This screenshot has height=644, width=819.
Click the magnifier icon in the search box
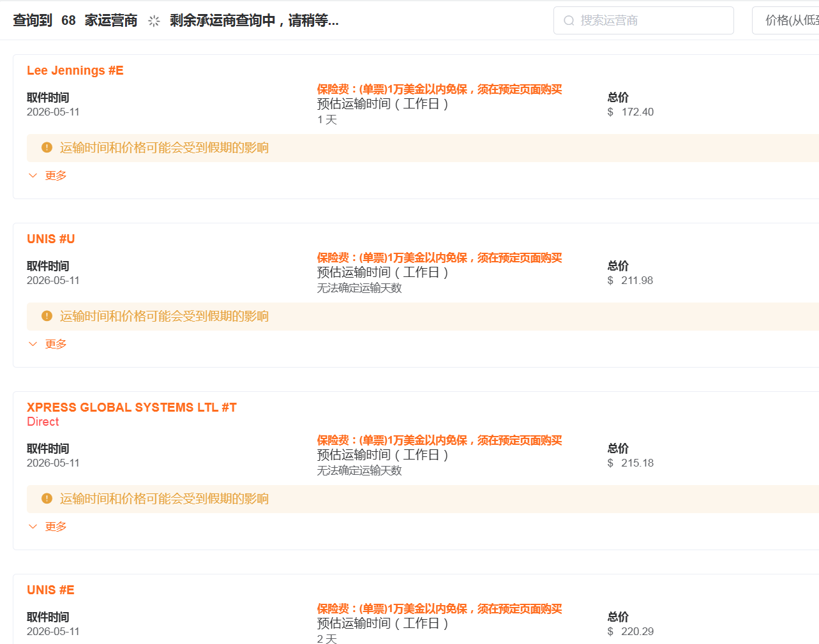pyautogui.click(x=569, y=20)
